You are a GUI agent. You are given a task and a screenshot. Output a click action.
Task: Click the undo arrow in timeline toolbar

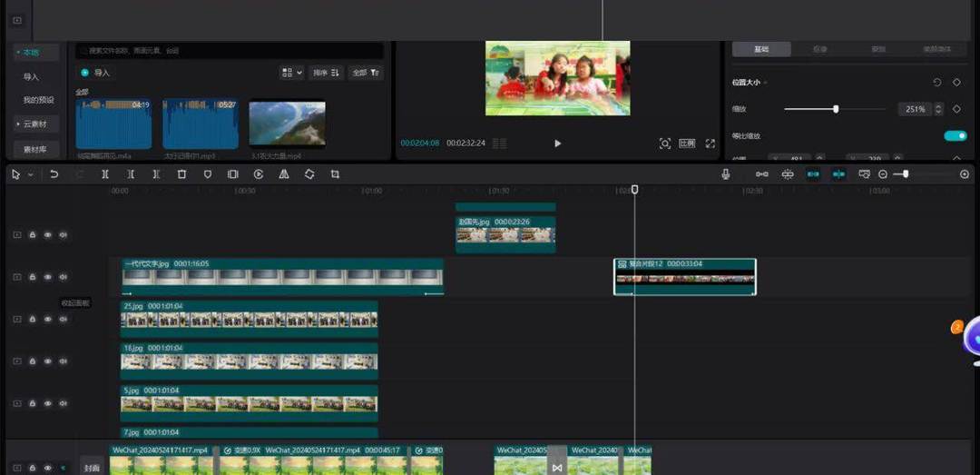[54, 174]
